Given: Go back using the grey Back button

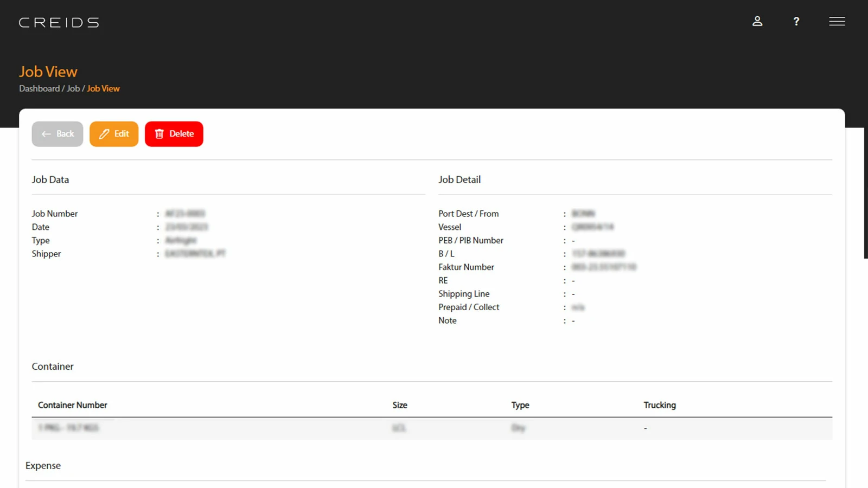Looking at the screenshot, I should [x=58, y=134].
